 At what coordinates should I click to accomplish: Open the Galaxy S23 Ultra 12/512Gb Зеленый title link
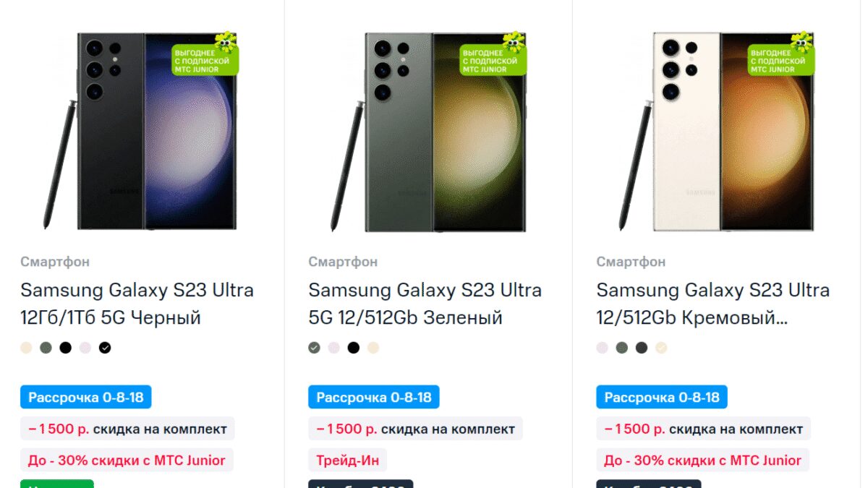[425, 304]
